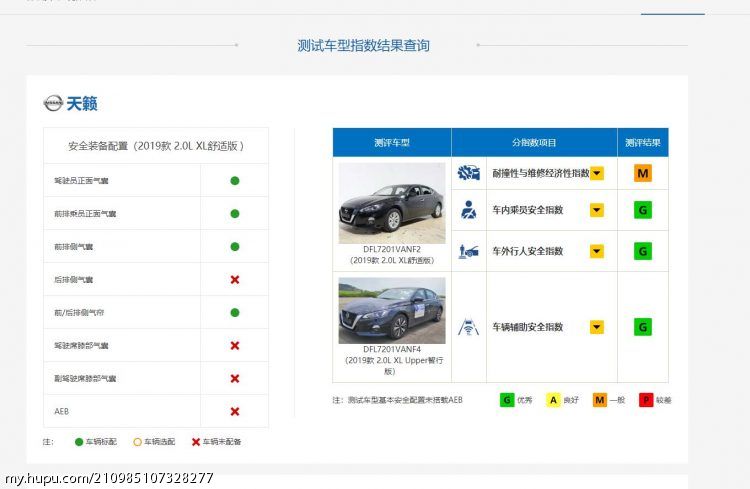Viewport: 750px width, 489px height.
Task: Click green dot for 前排侧气囊
Action: [x=234, y=246]
